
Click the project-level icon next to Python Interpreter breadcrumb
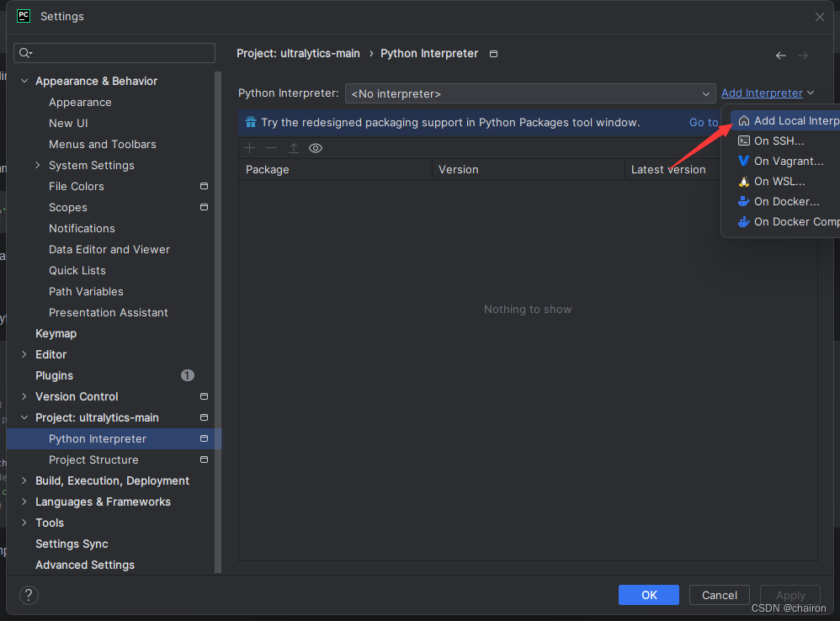click(x=493, y=54)
